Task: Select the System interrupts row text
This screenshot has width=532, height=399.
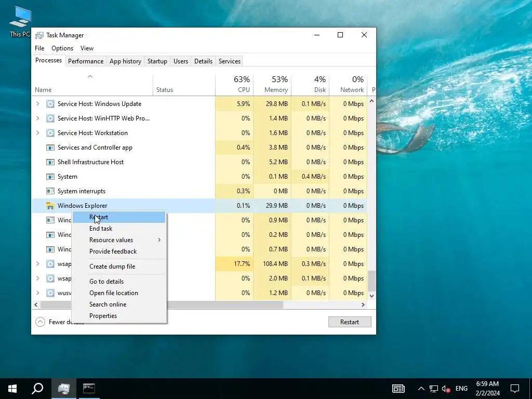Action: point(82,191)
